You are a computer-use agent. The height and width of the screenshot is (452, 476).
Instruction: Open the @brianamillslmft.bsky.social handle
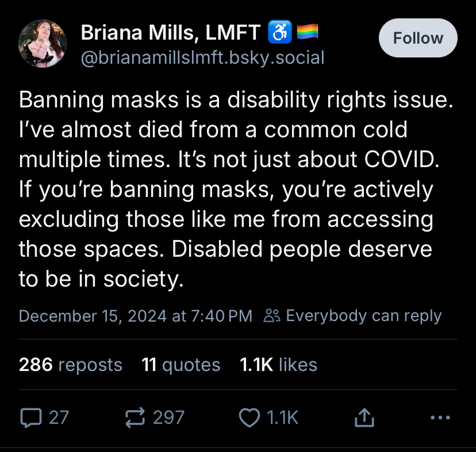pos(202,57)
